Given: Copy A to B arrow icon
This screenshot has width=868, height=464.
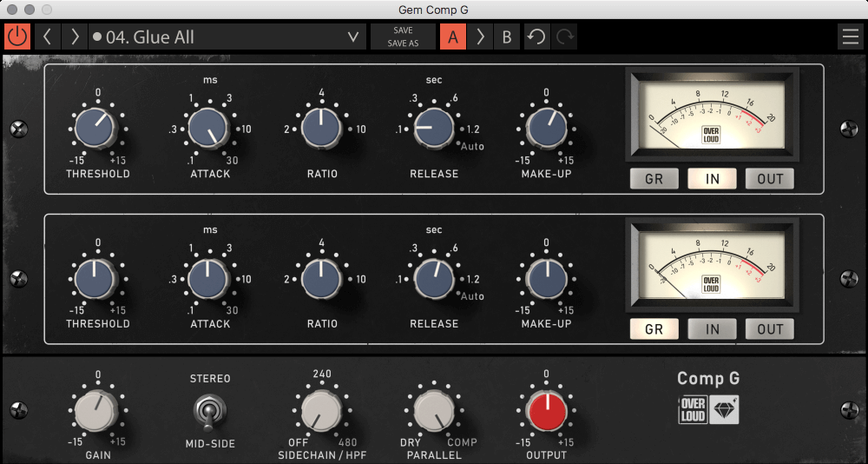Looking at the screenshot, I should (x=480, y=37).
